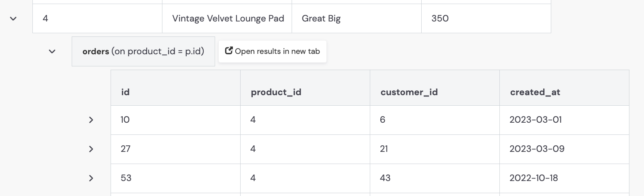Click the Open results in new tab button

click(273, 51)
